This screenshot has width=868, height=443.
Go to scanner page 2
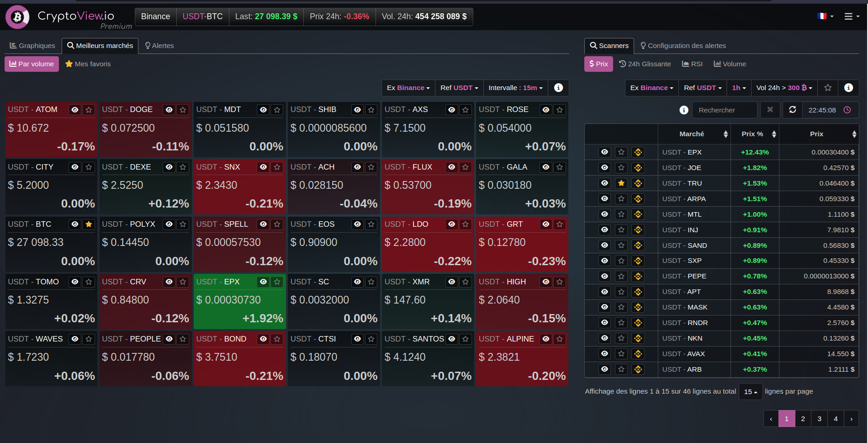803,419
